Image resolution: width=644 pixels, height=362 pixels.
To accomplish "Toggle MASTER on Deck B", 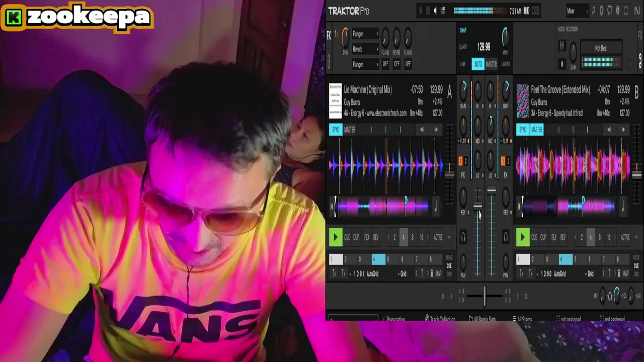I will (x=537, y=130).
